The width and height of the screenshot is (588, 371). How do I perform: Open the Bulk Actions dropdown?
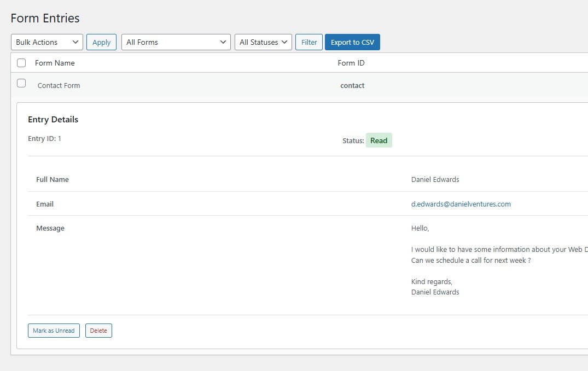pyautogui.click(x=47, y=42)
